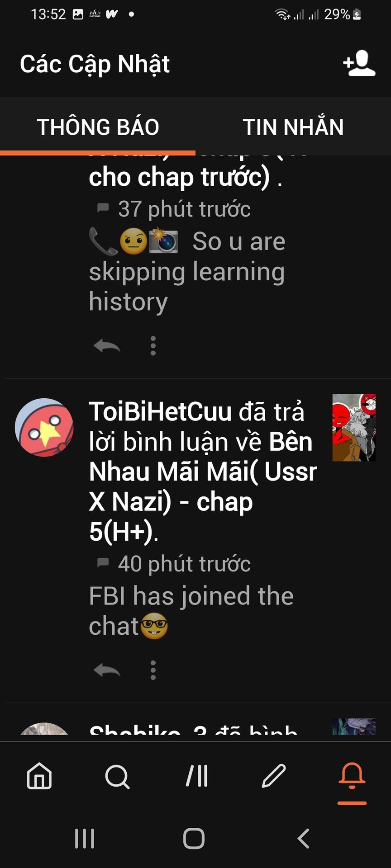Open three-dot menu under FBI comment
Image resolution: width=391 pixels, height=868 pixels.
pyautogui.click(x=153, y=670)
